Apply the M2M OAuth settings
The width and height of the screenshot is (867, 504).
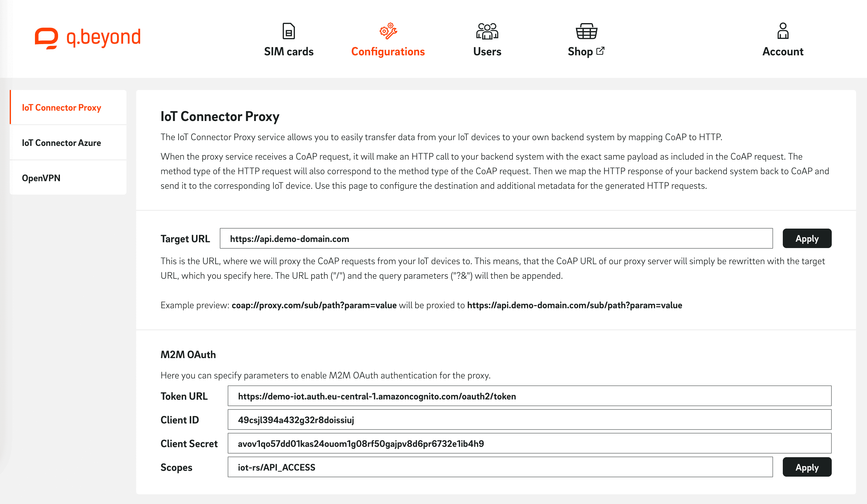[807, 467]
